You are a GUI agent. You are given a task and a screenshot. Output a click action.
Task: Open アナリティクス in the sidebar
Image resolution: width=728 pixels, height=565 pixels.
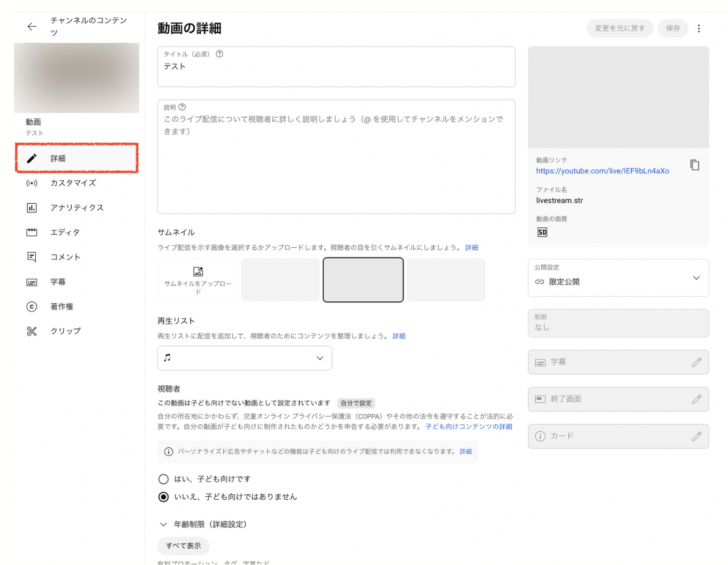(77, 208)
